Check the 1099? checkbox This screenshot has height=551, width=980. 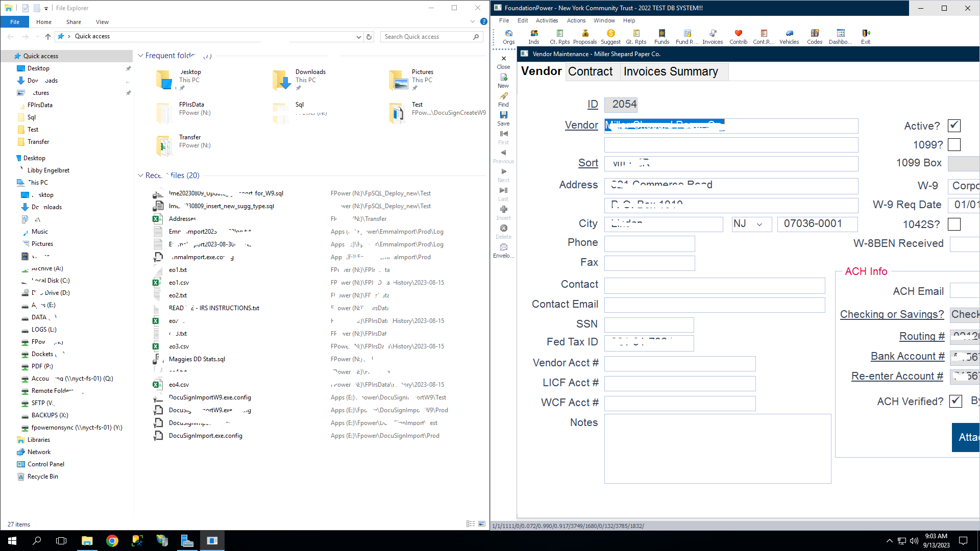click(x=954, y=145)
